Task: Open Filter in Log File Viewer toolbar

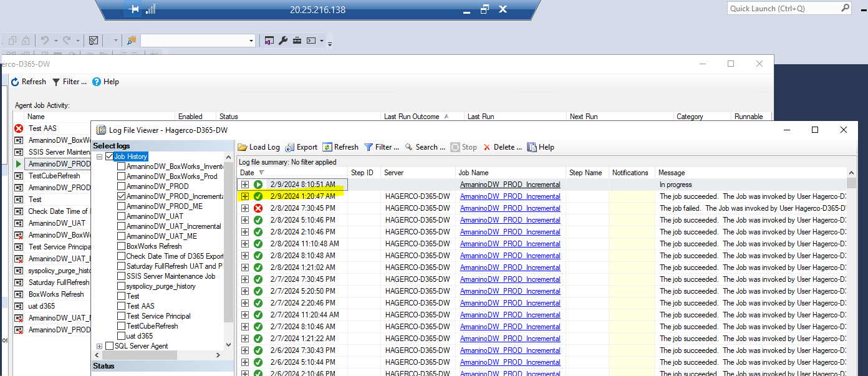Action: pos(382,147)
